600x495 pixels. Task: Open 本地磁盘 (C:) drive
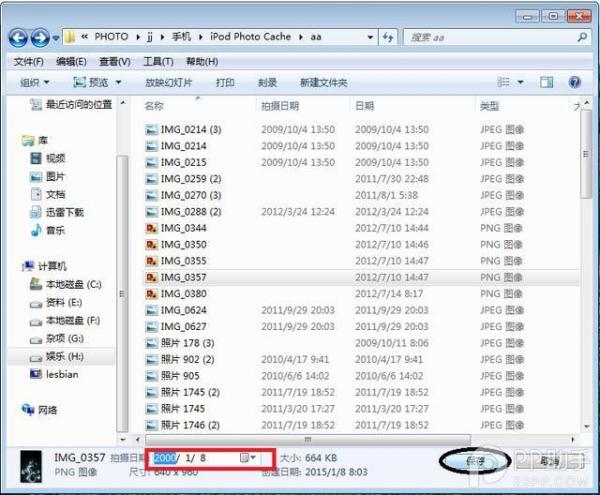tap(66, 284)
